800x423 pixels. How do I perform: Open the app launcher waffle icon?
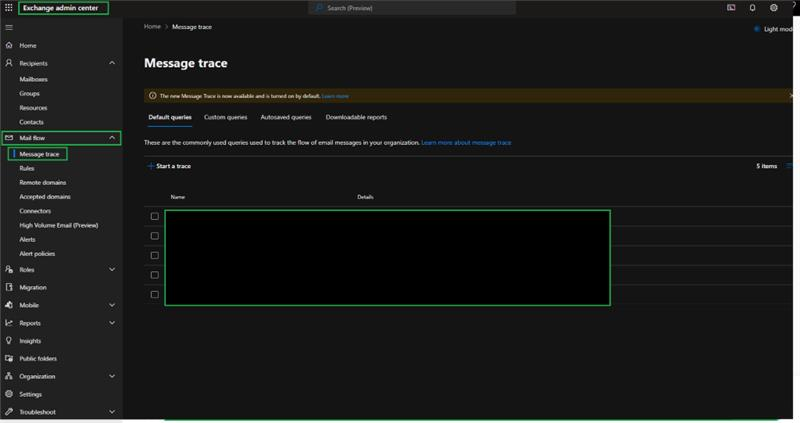9,8
